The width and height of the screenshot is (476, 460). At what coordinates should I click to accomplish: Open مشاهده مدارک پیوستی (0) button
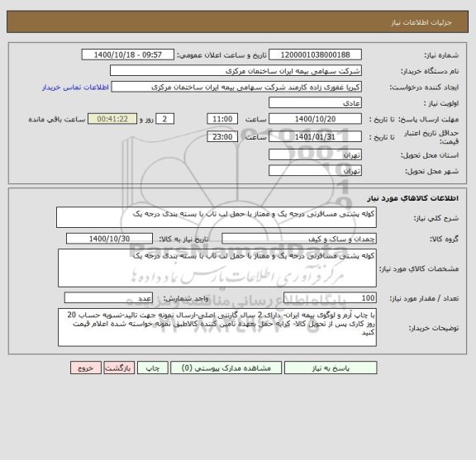tap(226, 368)
